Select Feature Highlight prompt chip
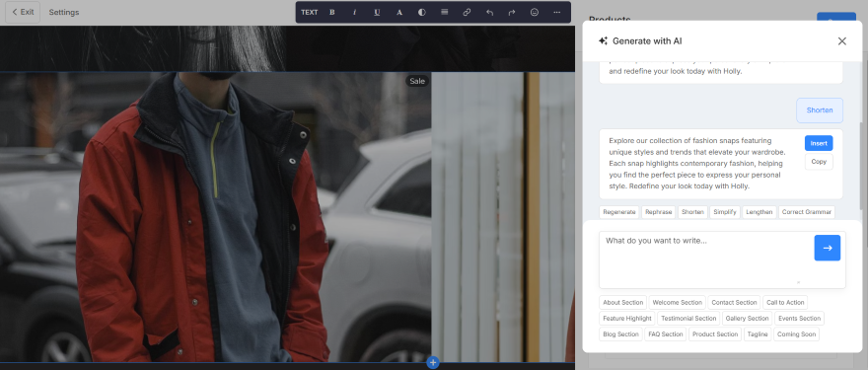The width and height of the screenshot is (868, 370). tap(627, 319)
